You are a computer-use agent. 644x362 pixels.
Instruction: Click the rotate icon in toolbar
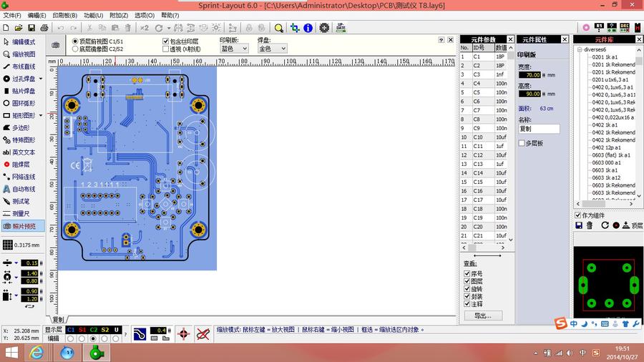tap(159, 28)
